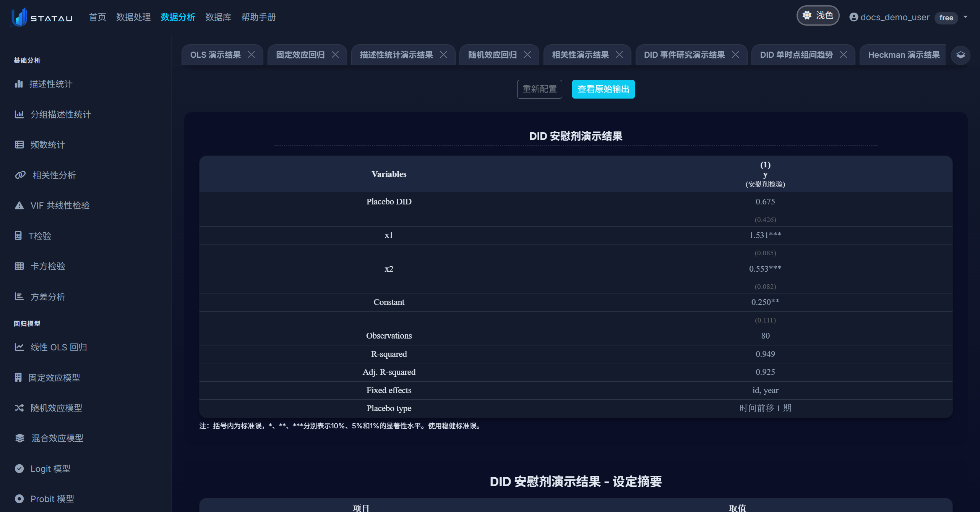
Task: Click the 描述性统计 bar chart icon
Action: pos(19,84)
